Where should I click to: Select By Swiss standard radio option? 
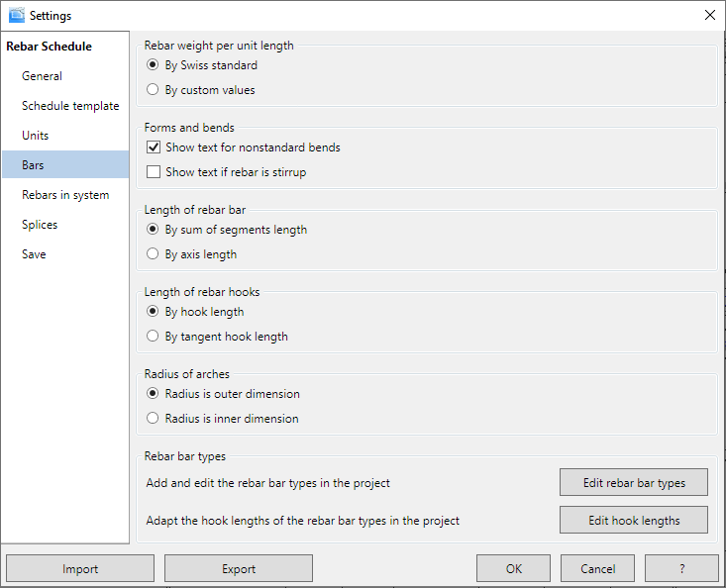point(153,65)
